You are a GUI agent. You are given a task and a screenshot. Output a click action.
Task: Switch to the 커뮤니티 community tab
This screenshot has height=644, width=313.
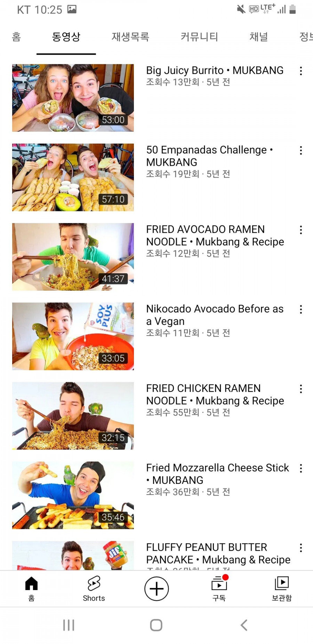[199, 37]
